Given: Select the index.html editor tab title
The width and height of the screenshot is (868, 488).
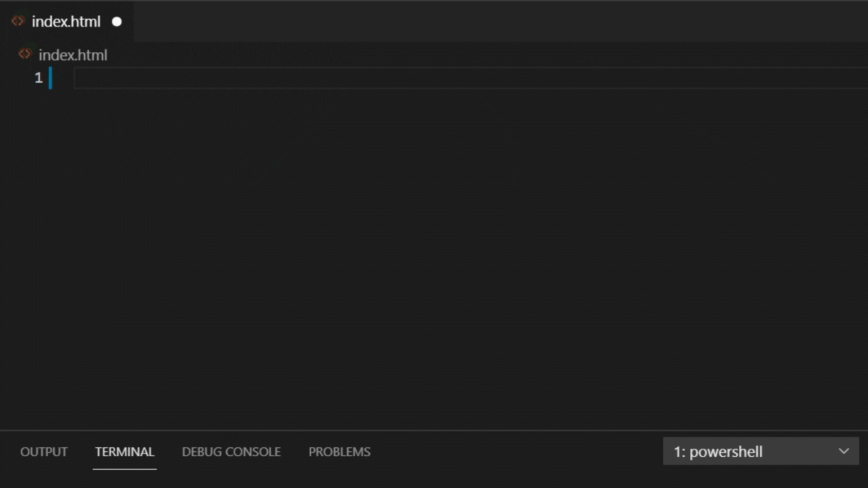Looking at the screenshot, I should coord(66,22).
